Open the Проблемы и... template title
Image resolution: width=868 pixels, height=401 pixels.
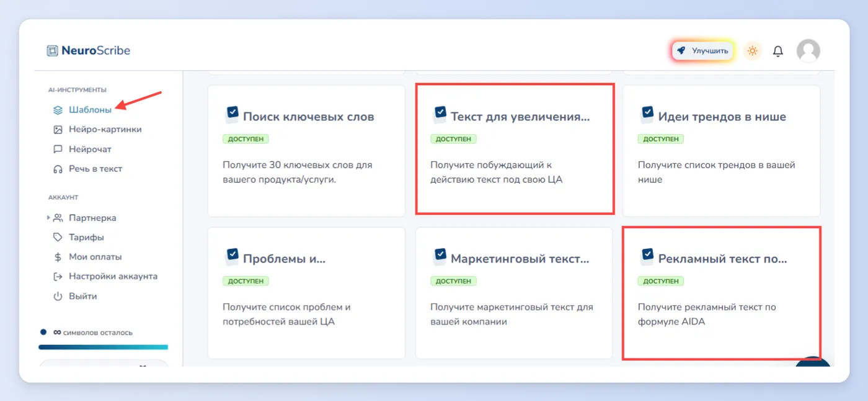(x=284, y=258)
